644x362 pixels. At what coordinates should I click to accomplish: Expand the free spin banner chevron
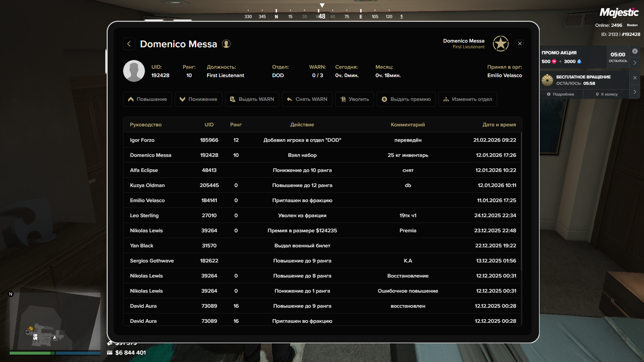pos(635,92)
